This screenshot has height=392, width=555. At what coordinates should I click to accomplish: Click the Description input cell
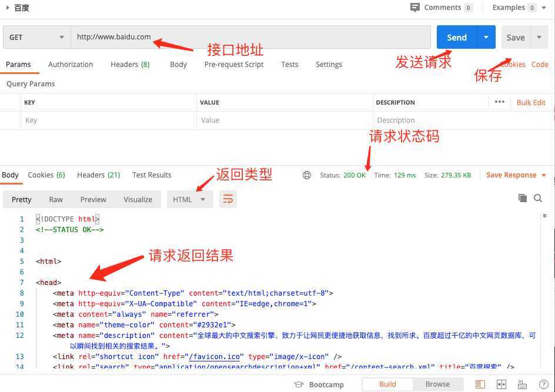[463, 120]
